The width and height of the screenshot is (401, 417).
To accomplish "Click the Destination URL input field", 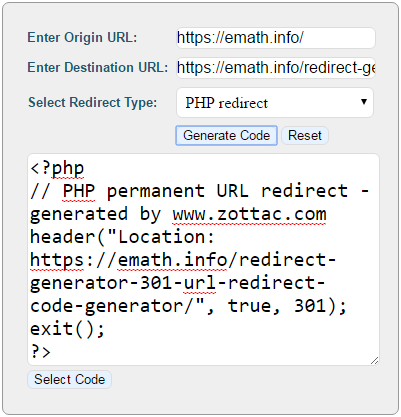I will tap(276, 68).
